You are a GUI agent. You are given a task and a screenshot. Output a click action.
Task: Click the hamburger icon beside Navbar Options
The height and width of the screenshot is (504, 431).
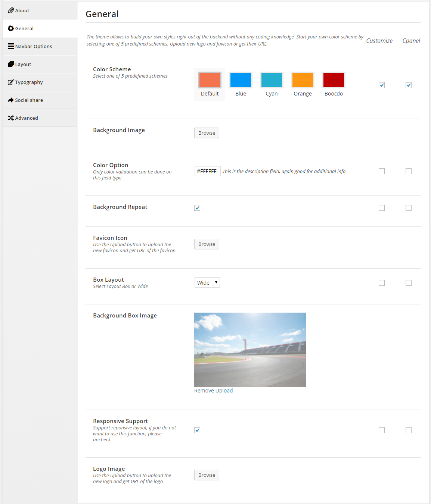coord(11,46)
